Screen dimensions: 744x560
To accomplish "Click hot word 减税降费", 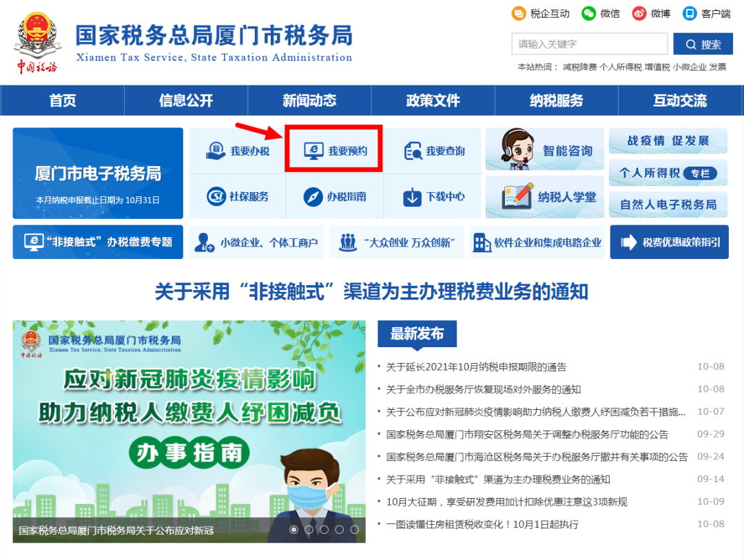I will click(x=579, y=67).
